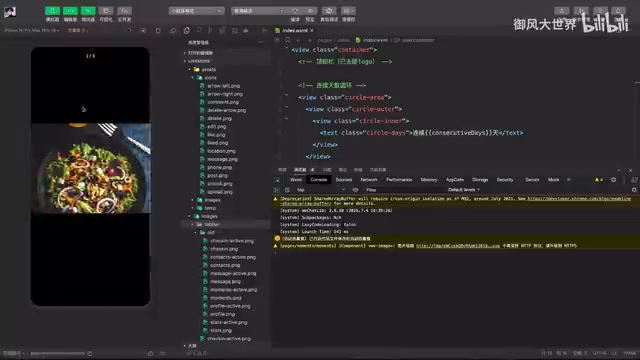The image size is (640, 360).
Task: Open the Cloud Development (云开发) toolbar button
Action: click(x=124, y=11)
